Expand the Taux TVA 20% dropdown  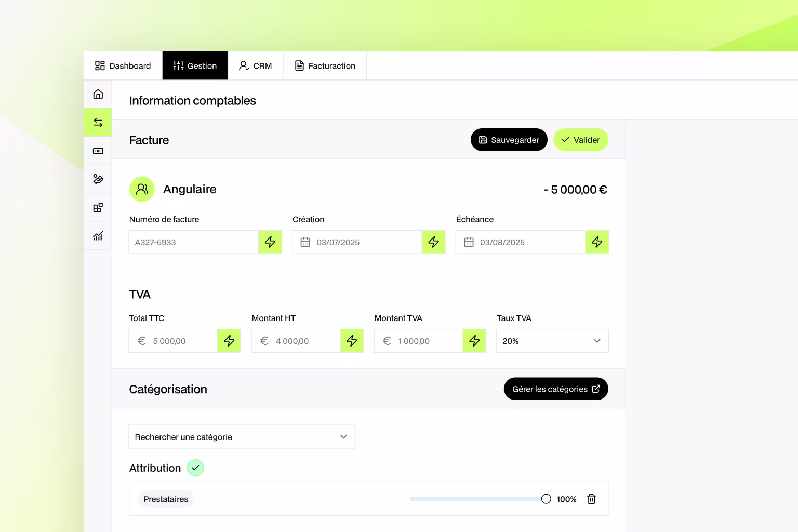click(552, 341)
